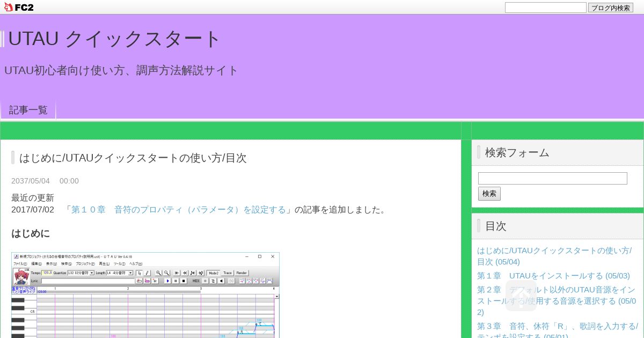Click the ブログ内検索 button
The height and width of the screenshot is (338, 644).
(x=611, y=8)
